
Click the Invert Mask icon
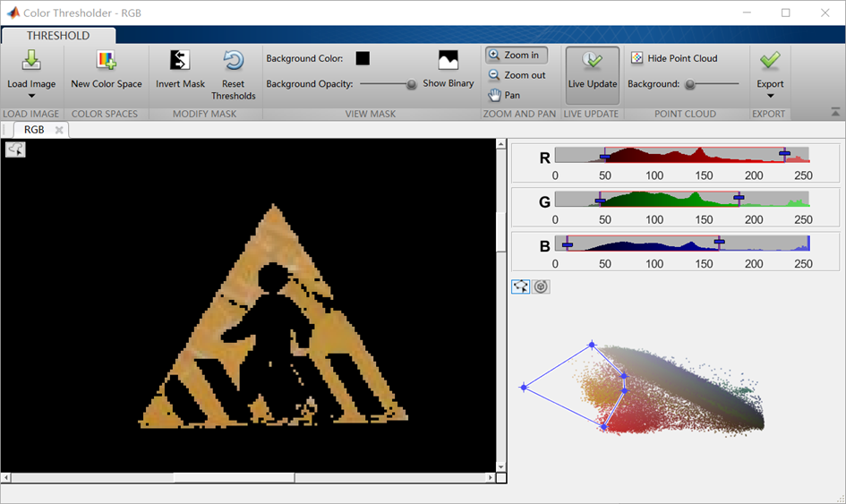coord(180,60)
